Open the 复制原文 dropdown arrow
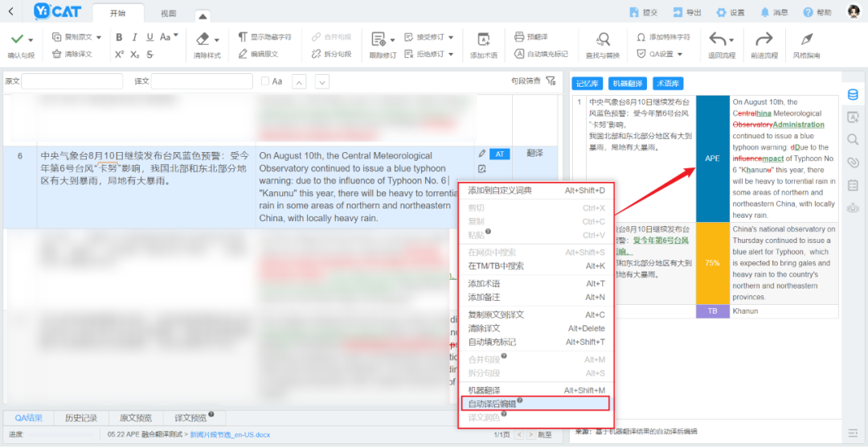 point(99,38)
